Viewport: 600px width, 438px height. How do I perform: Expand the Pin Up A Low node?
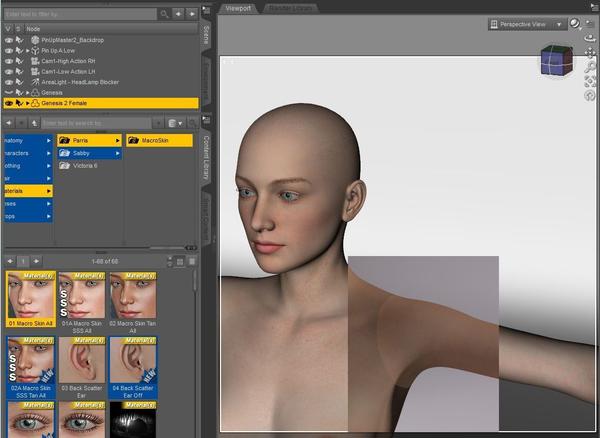click(28, 50)
